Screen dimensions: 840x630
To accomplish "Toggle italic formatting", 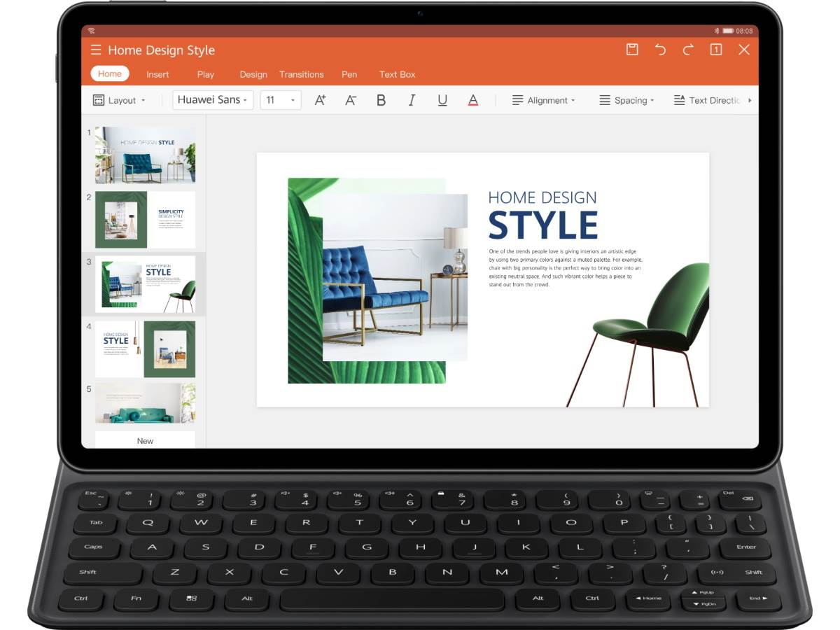I will (x=412, y=100).
